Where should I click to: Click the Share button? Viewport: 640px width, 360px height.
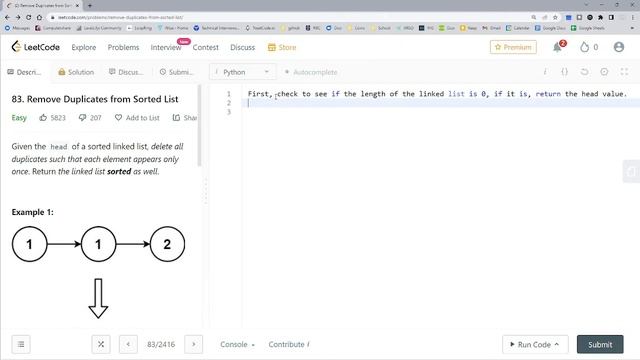point(184,118)
